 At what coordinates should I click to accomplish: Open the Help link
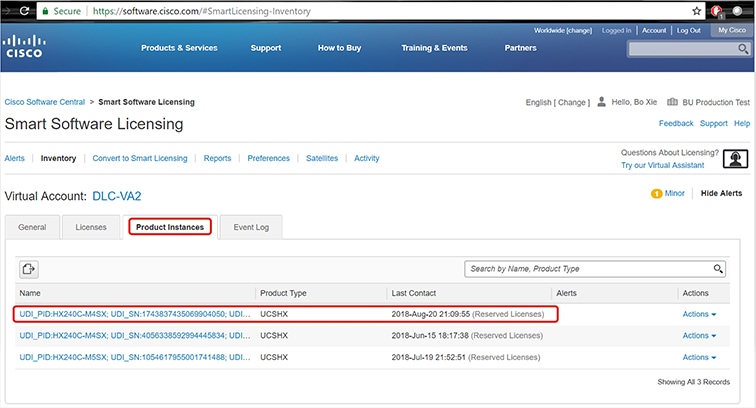tap(742, 123)
